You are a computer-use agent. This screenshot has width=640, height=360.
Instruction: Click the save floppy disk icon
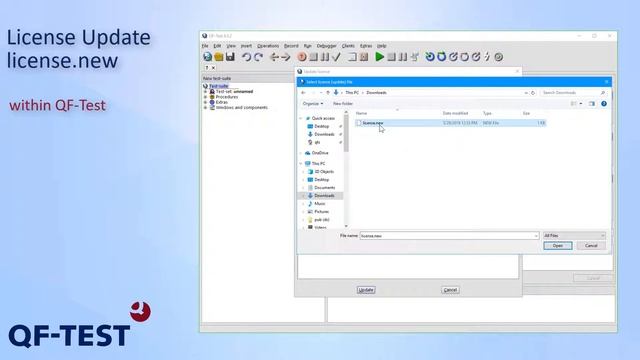[x=230, y=57]
